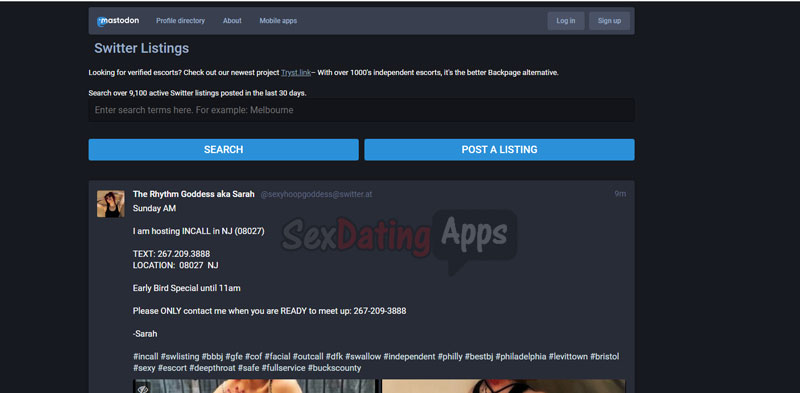
Task: Toggle media visibility eye icon on image
Action: point(143,389)
